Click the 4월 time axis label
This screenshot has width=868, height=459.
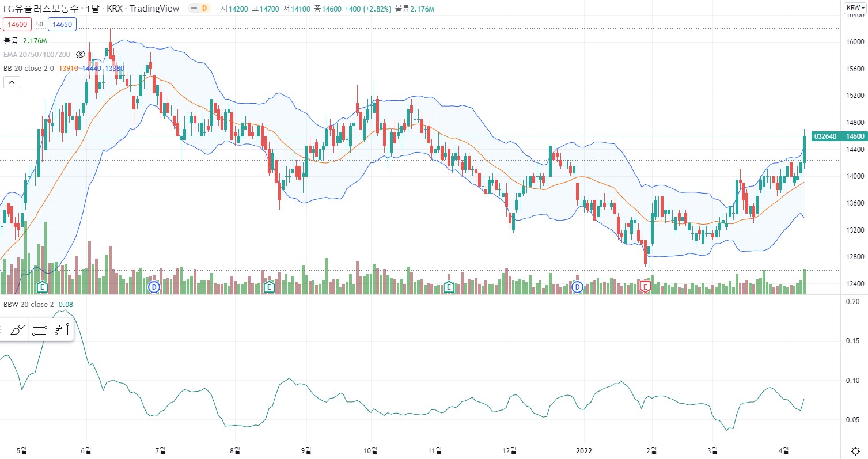[783, 450]
